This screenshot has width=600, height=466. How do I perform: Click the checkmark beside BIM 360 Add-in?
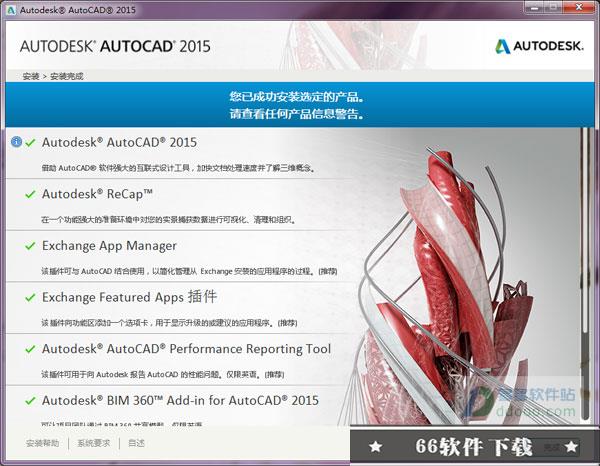pos(30,401)
